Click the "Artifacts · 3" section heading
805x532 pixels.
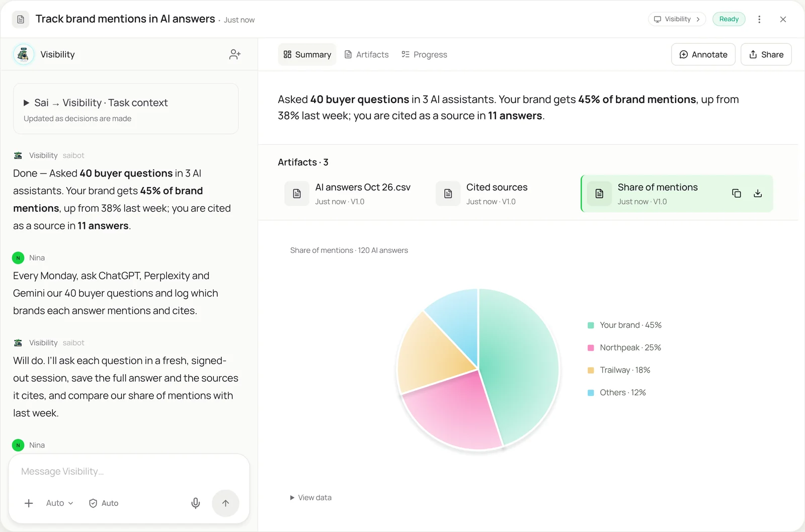pos(303,162)
